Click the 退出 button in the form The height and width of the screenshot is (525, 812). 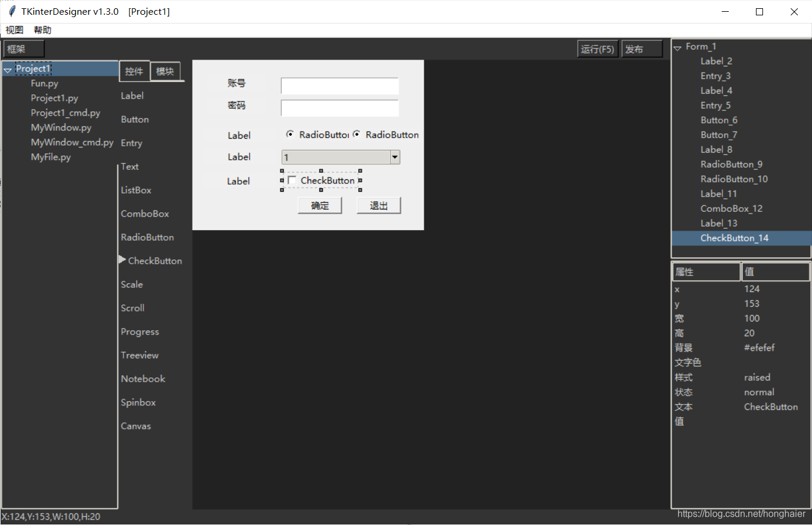379,205
